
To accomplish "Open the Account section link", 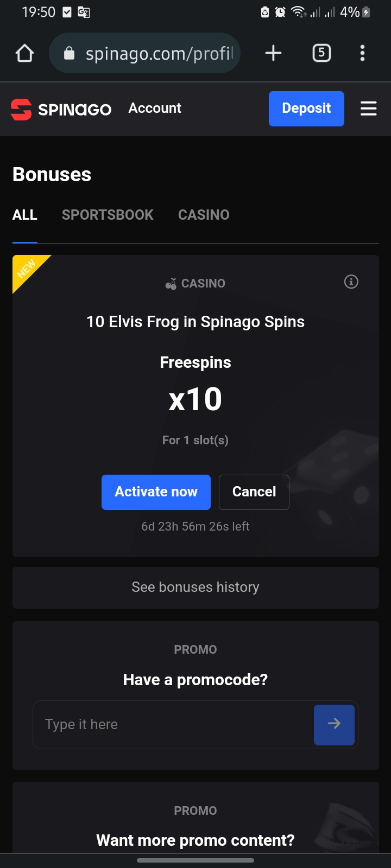I will [155, 108].
